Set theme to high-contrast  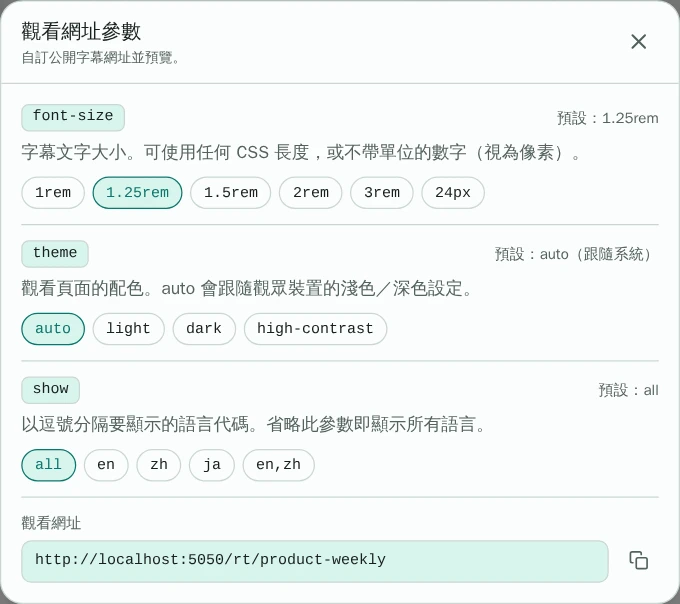tap(315, 329)
